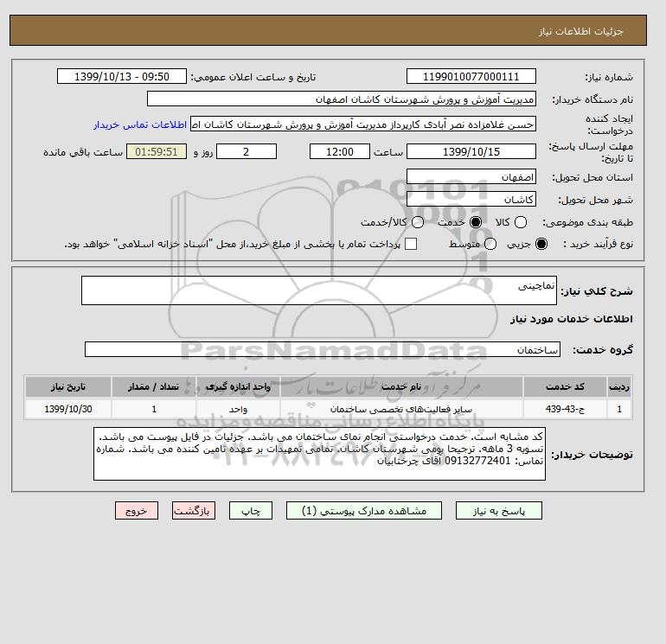Select the جزیی purchase type radio
666x644 pixels.
pos(541,244)
